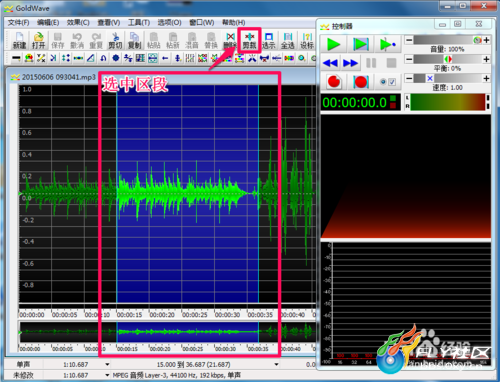This screenshot has width=500, height=382.
Task: Click the 粘贴 (Paste) toolbar icon
Action: pyautogui.click(x=154, y=40)
